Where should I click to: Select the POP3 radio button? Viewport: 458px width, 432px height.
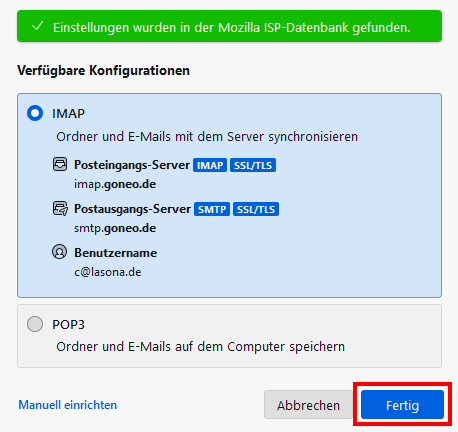click(x=35, y=324)
